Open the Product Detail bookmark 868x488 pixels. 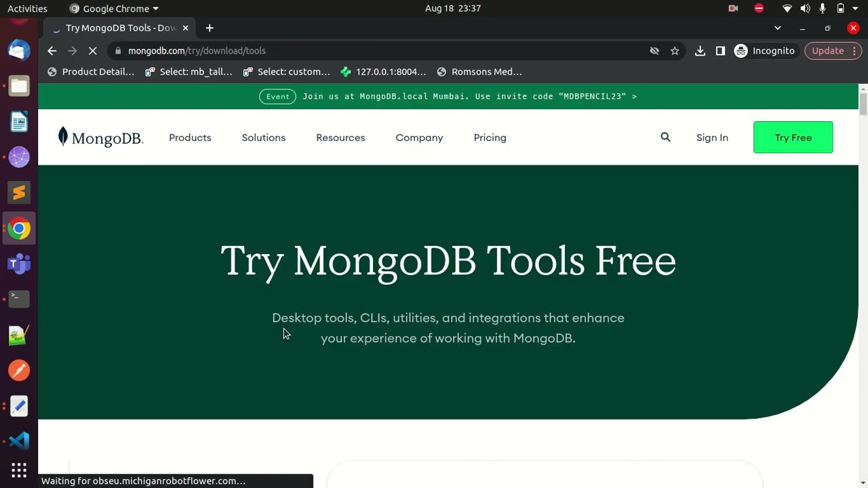click(x=91, y=72)
